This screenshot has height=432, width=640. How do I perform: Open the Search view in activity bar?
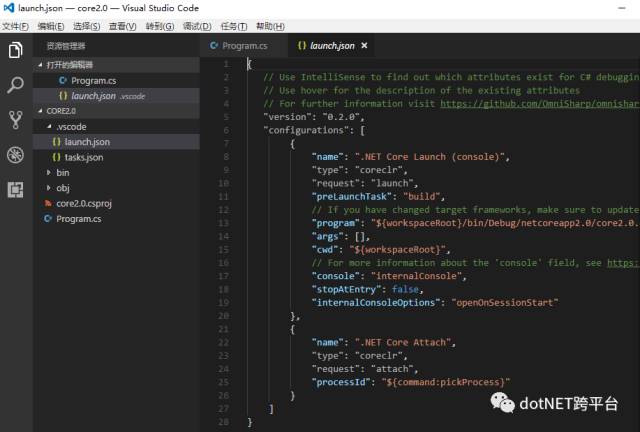(15, 85)
